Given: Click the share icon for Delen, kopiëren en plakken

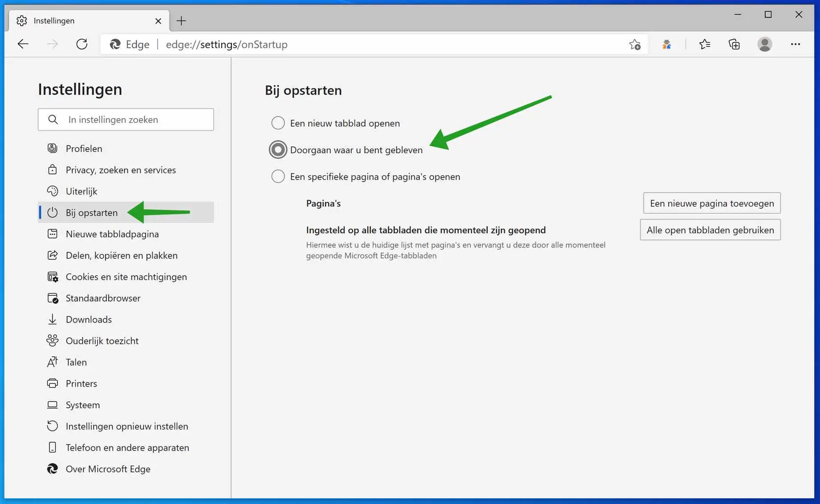Looking at the screenshot, I should click(x=53, y=255).
